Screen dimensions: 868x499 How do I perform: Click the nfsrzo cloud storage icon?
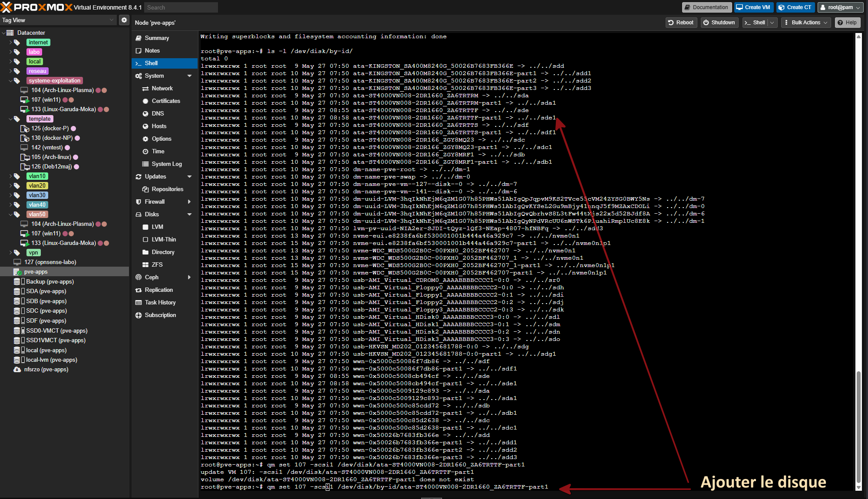17,370
